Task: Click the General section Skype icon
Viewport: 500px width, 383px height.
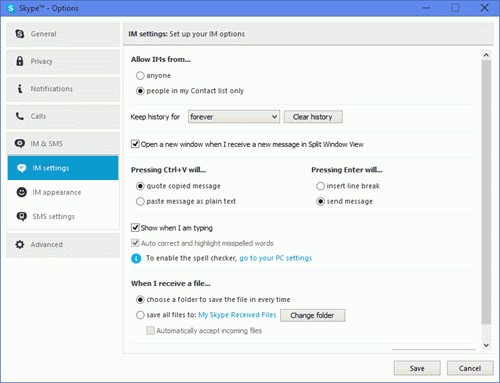Action: click(x=20, y=34)
